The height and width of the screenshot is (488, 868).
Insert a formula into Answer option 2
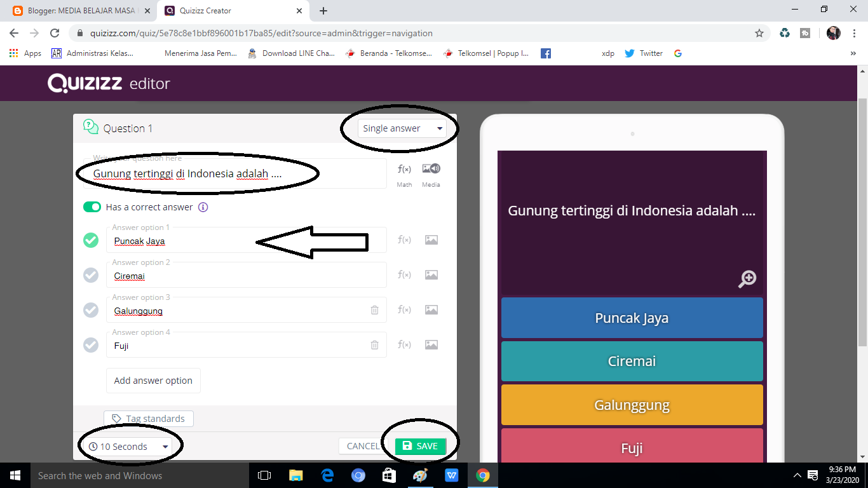tap(404, 274)
